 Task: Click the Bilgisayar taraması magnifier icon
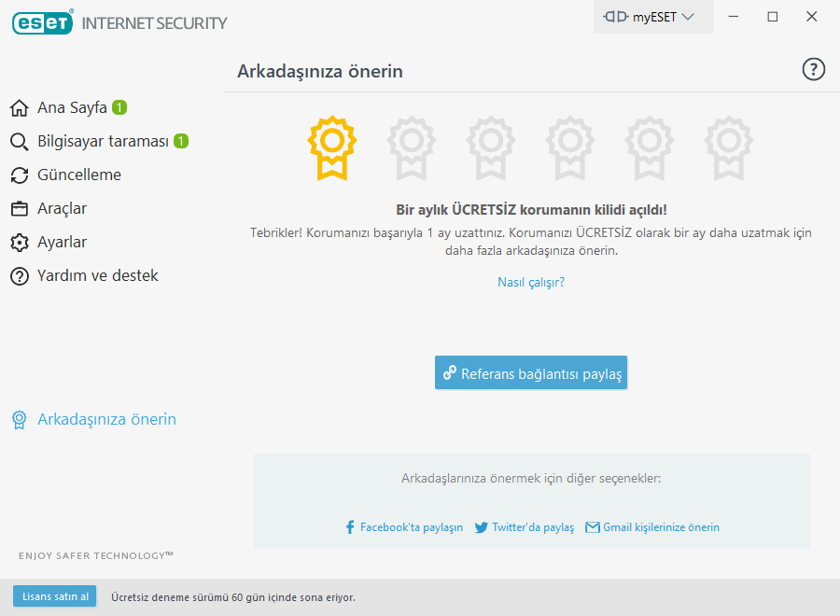20,142
